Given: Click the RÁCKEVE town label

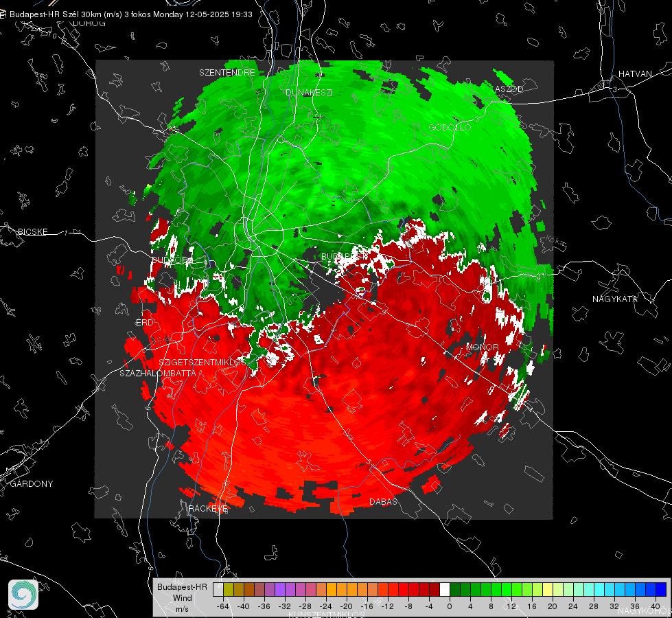Looking at the screenshot, I should pos(208,509).
